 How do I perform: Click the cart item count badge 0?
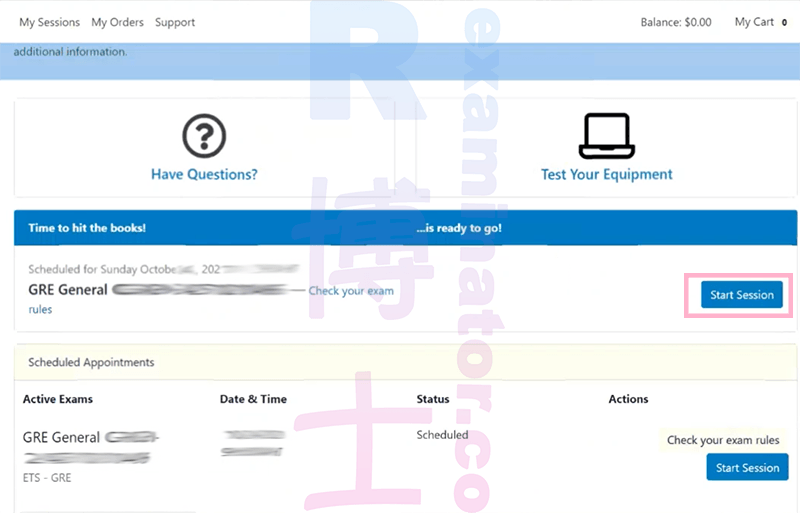784,22
